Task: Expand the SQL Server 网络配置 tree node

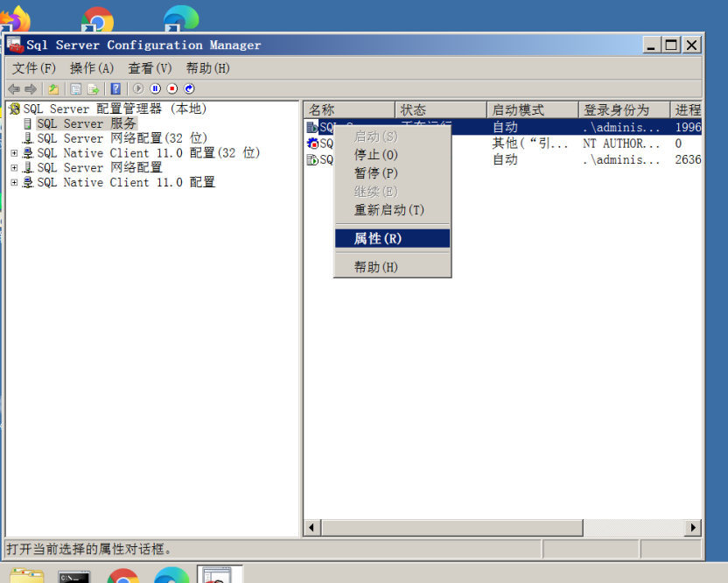Action: [x=14, y=168]
